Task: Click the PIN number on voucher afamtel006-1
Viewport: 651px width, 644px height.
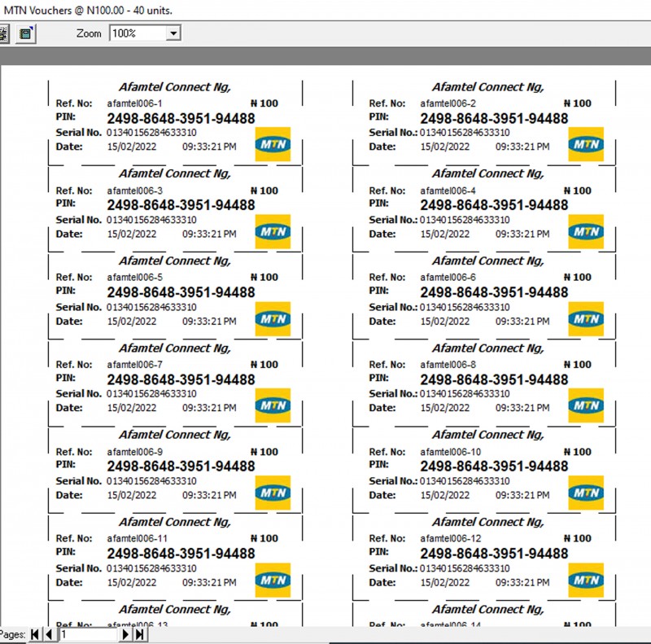Action: tap(181, 118)
